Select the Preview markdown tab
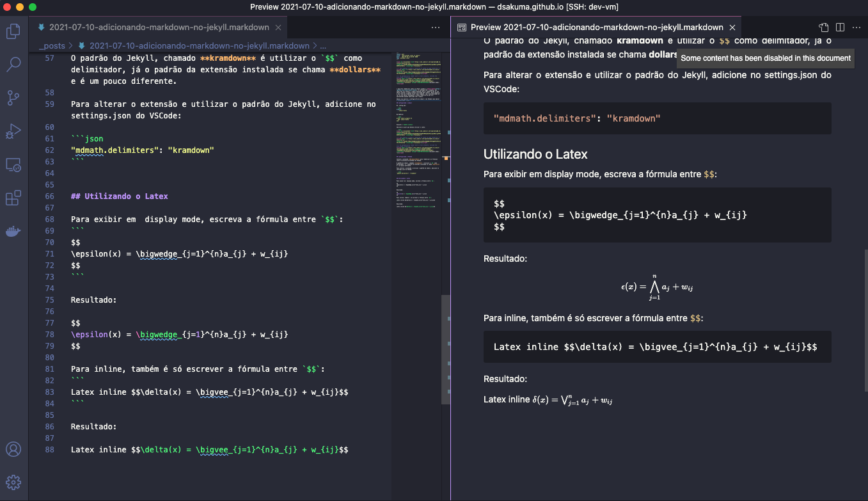The image size is (868, 501). [x=597, y=28]
